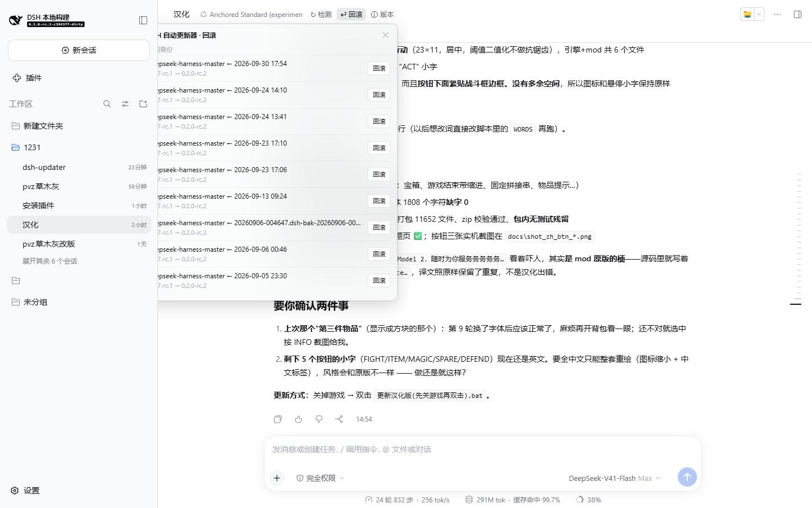This screenshot has height=508, width=812.
Task: Click the DSH 本地构建 logo
Action: 47,20
